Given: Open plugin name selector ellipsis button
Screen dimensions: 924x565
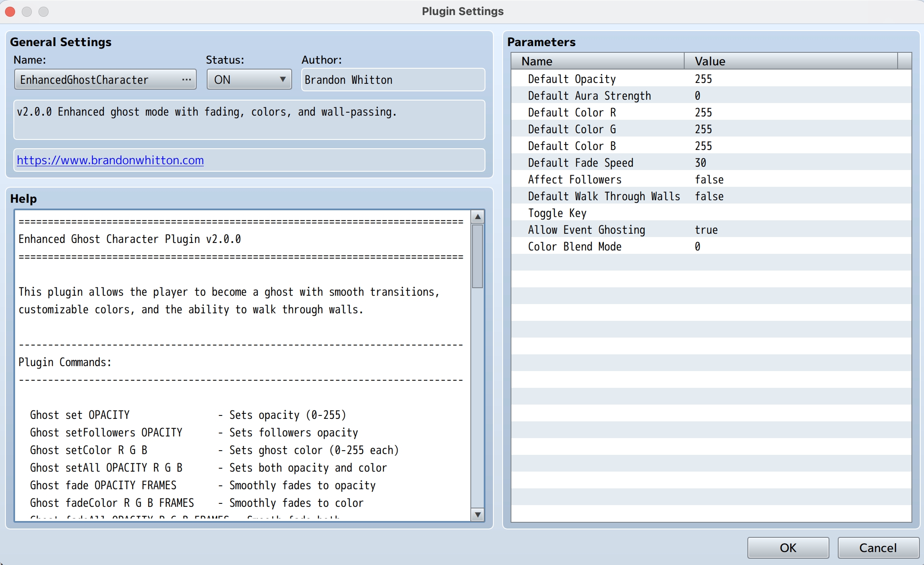Looking at the screenshot, I should 186,80.
